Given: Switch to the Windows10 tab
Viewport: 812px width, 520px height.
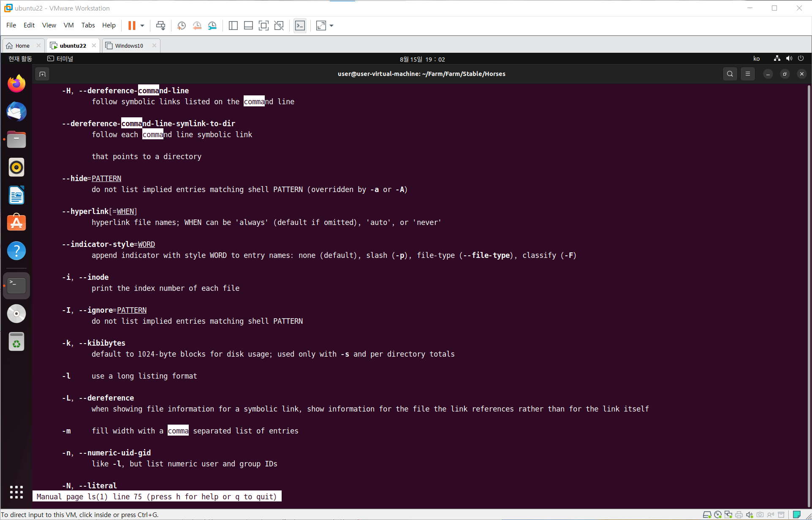Looking at the screenshot, I should [x=129, y=46].
